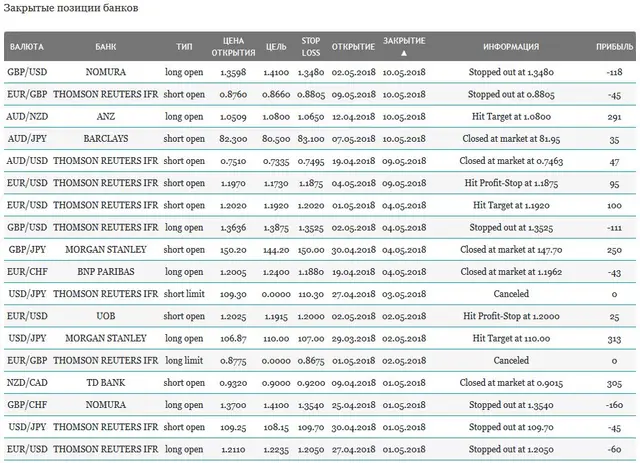This screenshot has height=463, width=640.
Task: Select the ANZ bank cell
Action: (106, 117)
